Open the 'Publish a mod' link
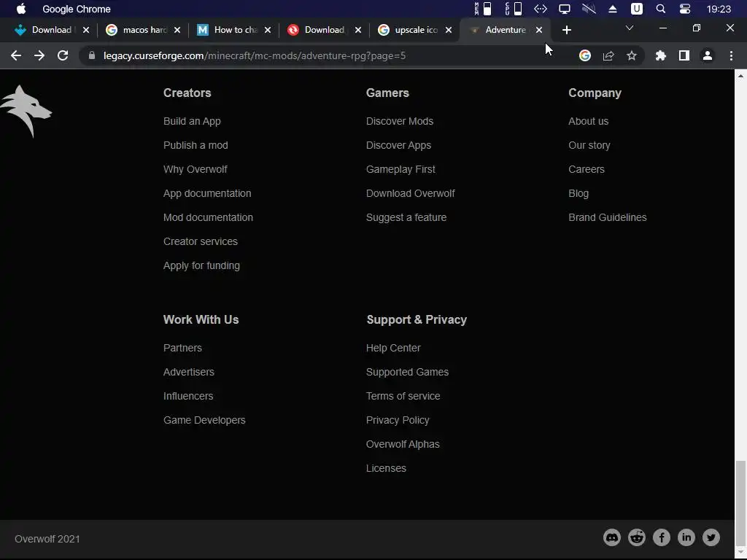 196,145
